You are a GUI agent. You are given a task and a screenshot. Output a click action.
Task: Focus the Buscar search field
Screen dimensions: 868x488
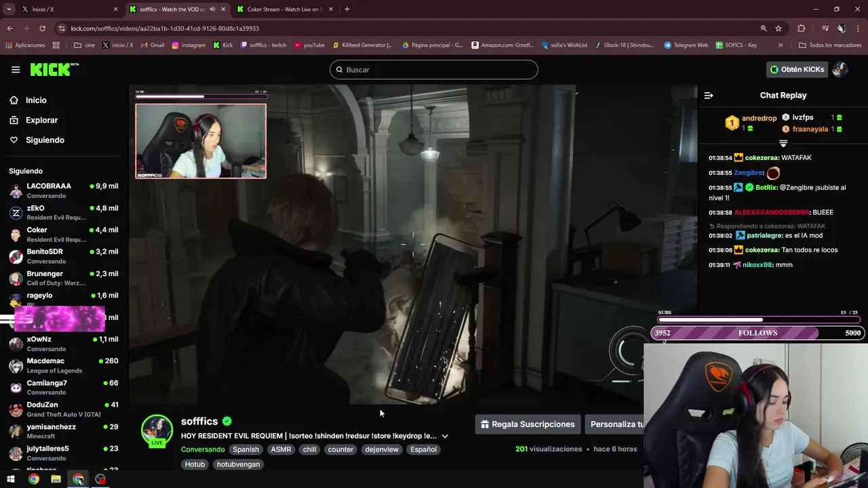[x=434, y=70]
